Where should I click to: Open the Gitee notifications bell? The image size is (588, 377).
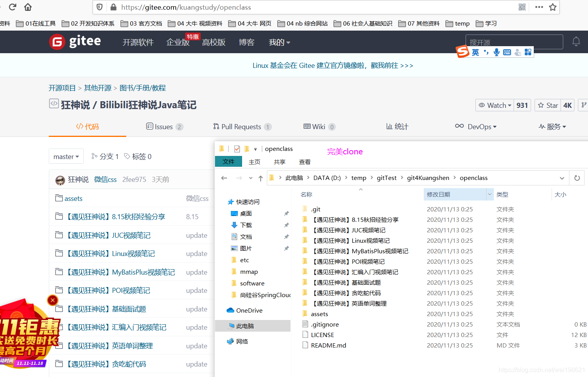[576, 42]
